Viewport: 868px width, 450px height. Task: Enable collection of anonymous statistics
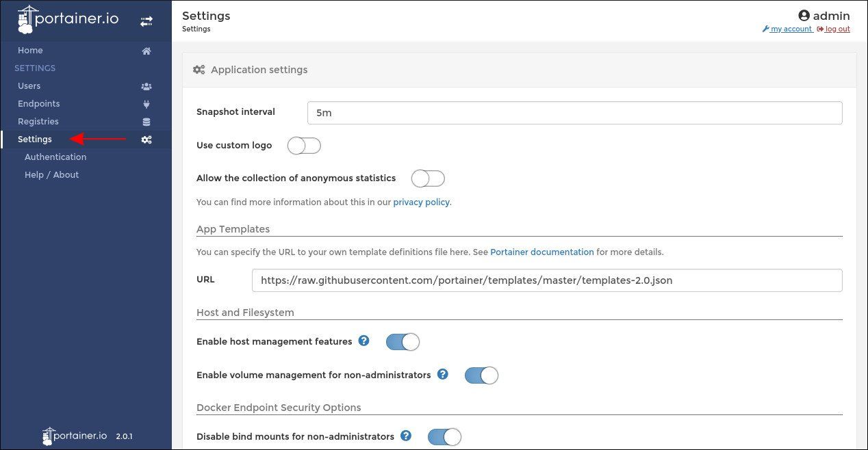pos(427,178)
